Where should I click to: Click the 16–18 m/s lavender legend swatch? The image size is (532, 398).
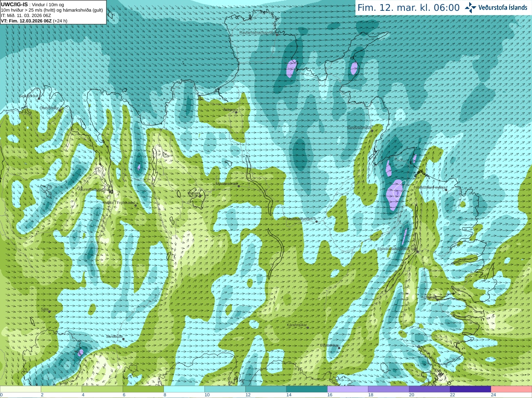point(348,389)
